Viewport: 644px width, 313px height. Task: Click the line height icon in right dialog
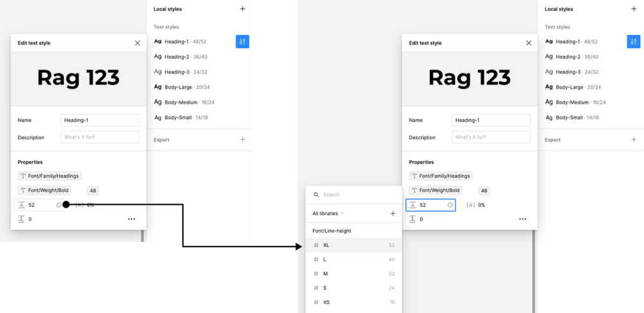(x=412, y=205)
